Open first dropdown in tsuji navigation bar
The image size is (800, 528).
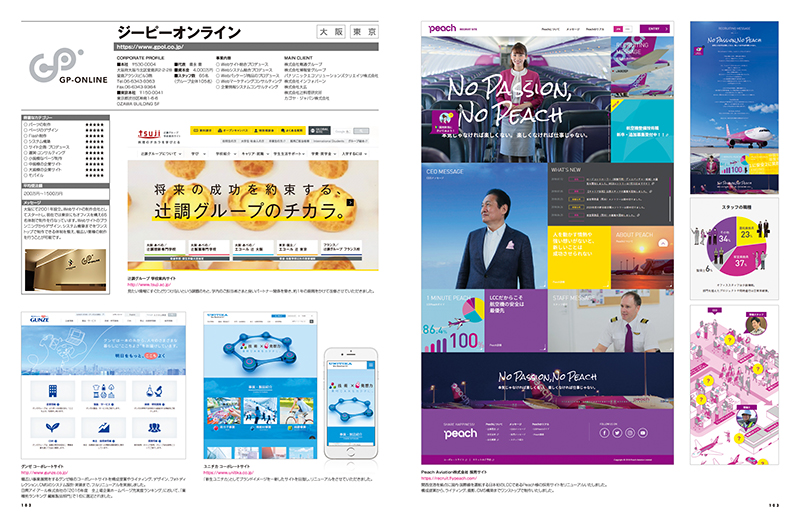tap(161, 154)
